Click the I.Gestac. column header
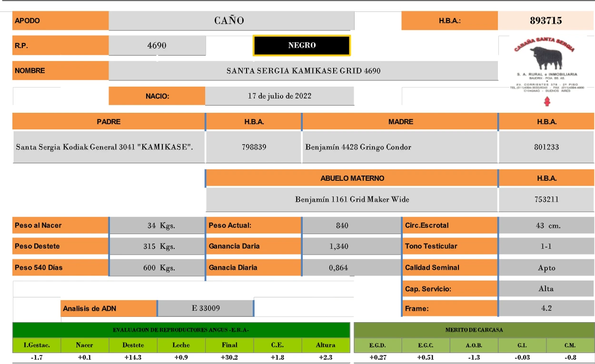 (37, 345)
